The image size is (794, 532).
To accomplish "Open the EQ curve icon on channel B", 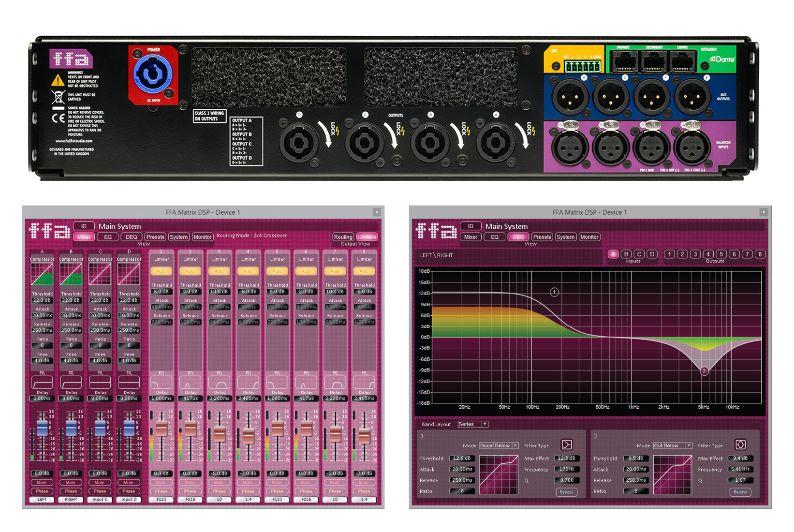I will [x=71, y=382].
